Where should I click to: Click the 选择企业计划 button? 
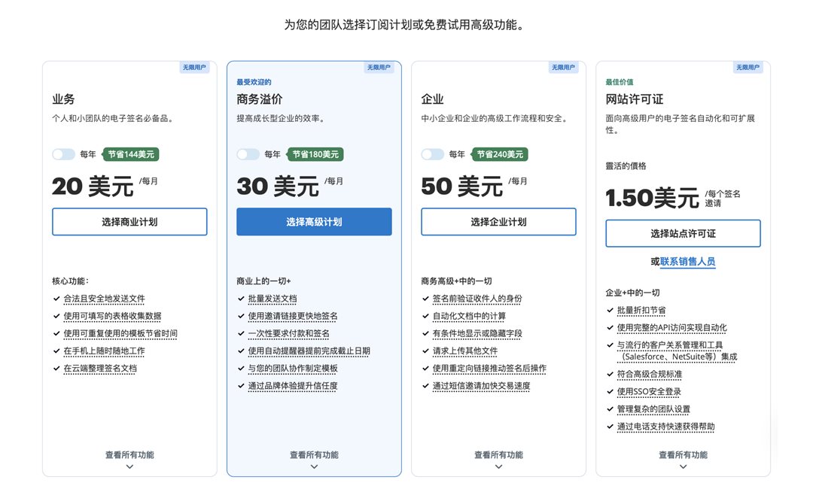point(498,221)
